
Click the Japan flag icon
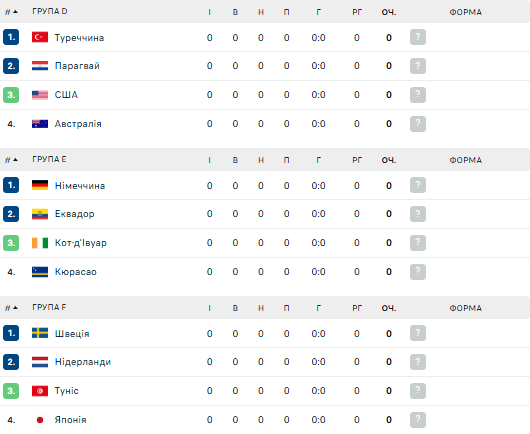40,420
